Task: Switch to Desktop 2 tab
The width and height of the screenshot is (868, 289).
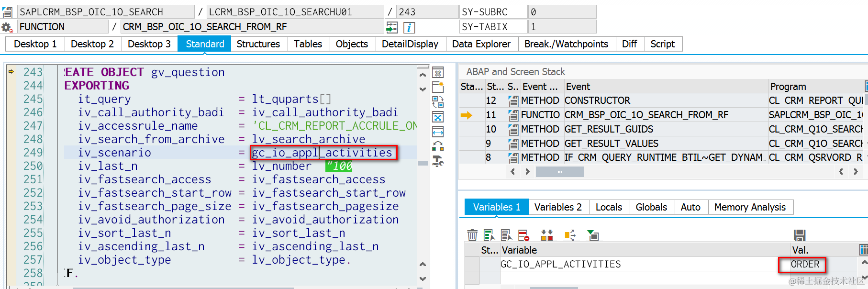Action: (x=92, y=44)
